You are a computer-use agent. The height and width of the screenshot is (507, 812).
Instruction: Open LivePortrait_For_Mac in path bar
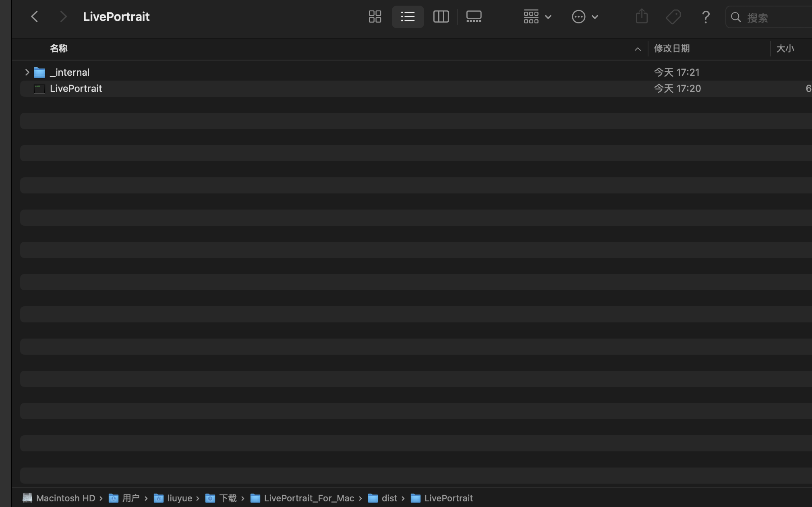click(309, 498)
